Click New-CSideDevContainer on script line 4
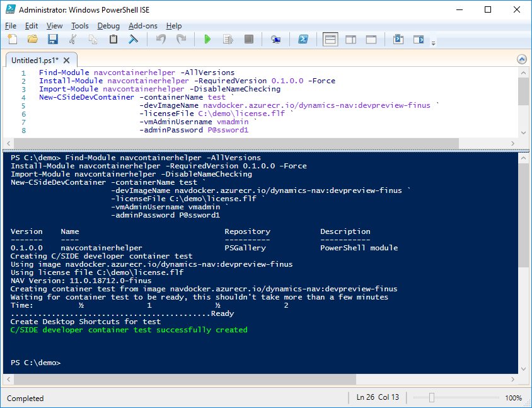The width and height of the screenshot is (532, 408). pyautogui.click(x=86, y=97)
